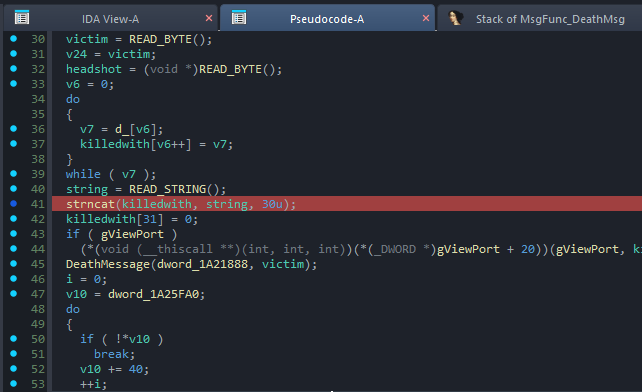The image size is (642, 392).
Task: Select the v24 variable on line 31
Action: click(77, 54)
